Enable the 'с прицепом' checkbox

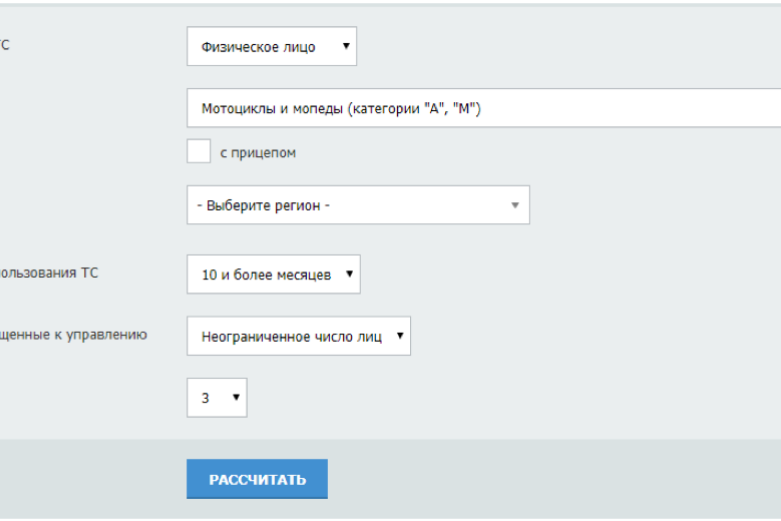(x=198, y=152)
